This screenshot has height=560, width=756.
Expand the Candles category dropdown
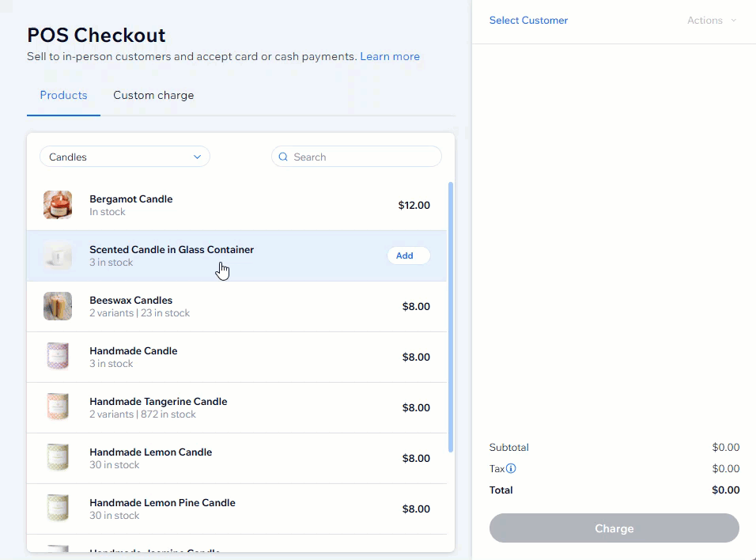[x=124, y=157]
